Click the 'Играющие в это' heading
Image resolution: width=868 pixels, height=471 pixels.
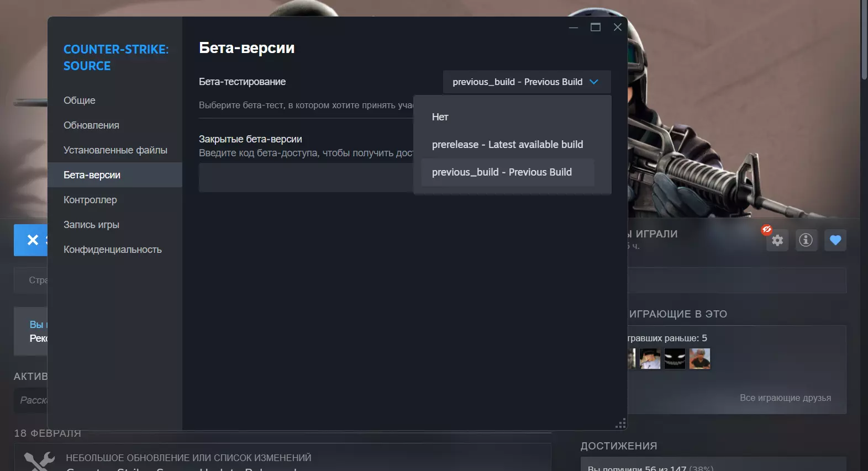coord(678,314)
